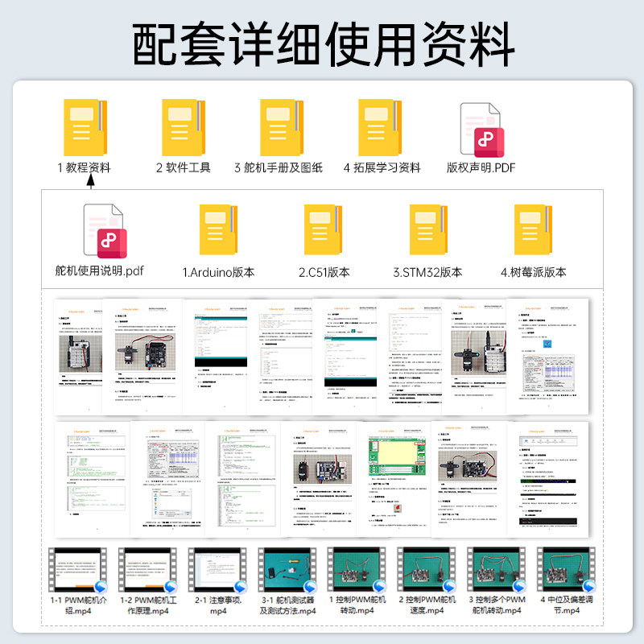Play the 1-2 PWM舵机工作原理.mp4 video

[147, 569]
